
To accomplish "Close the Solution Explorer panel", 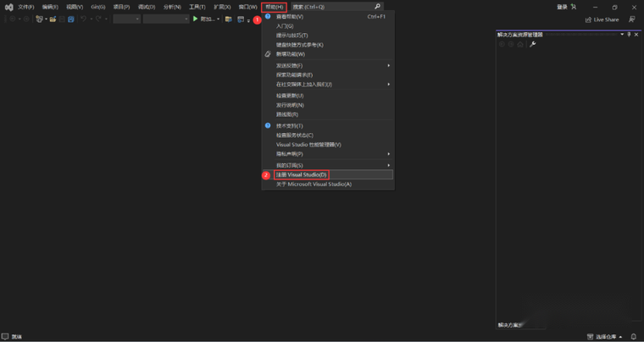I will click(x=636, y=35).
